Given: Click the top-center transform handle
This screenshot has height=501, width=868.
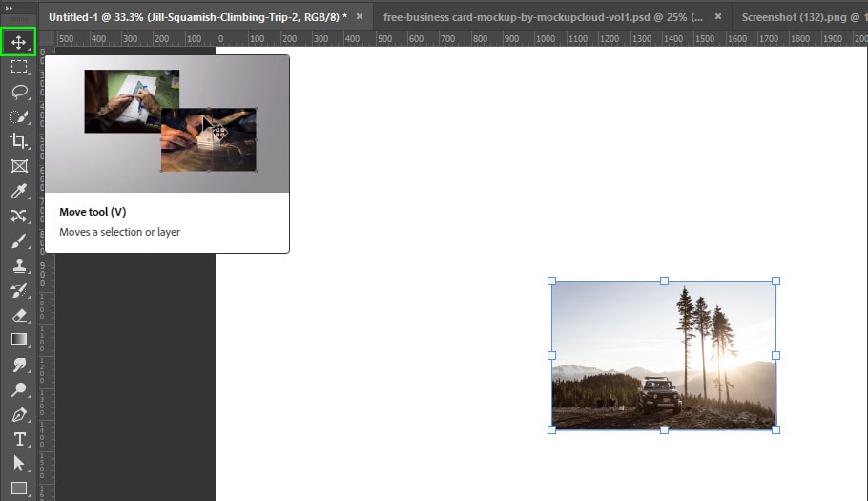Looking at the screenshot, I should click(x=664, y=282).
